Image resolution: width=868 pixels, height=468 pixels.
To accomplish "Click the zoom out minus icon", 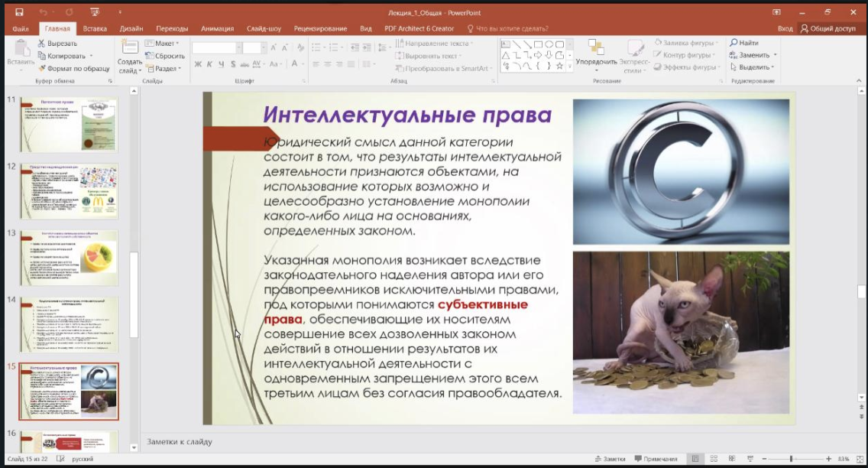I will (x=765, y=459).
